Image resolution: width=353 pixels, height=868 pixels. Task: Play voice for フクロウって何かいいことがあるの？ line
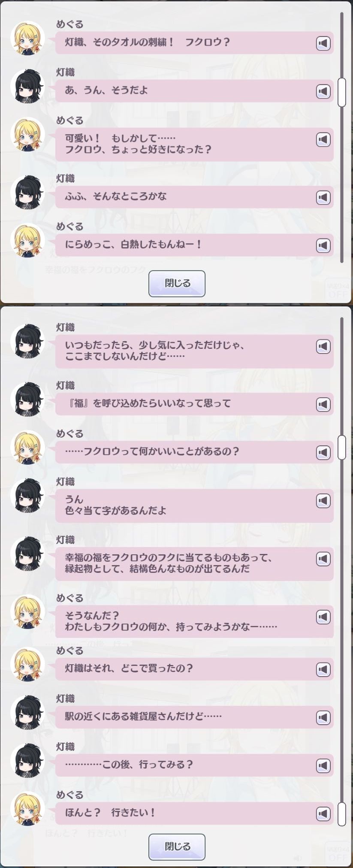pos(323,452)
